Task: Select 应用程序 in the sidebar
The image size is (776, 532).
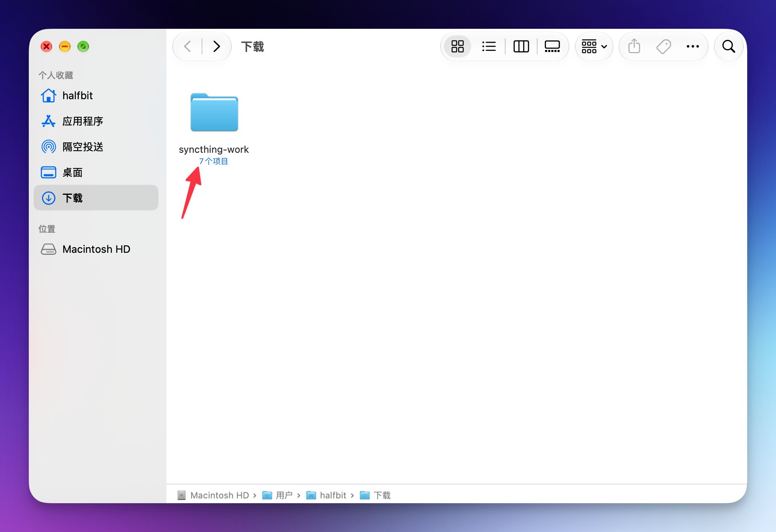Action: click(x=96, y=121)
